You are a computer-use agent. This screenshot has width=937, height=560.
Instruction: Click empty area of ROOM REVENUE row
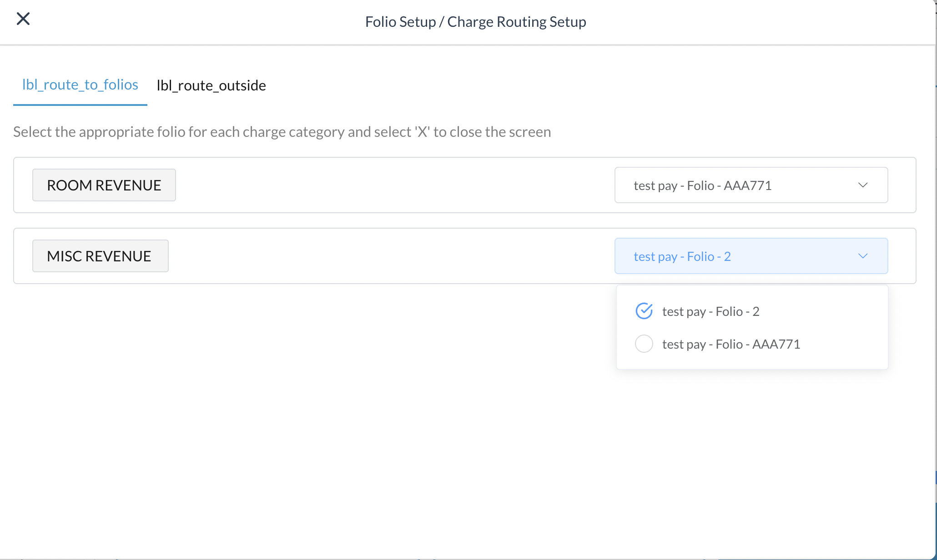point(391,185)
